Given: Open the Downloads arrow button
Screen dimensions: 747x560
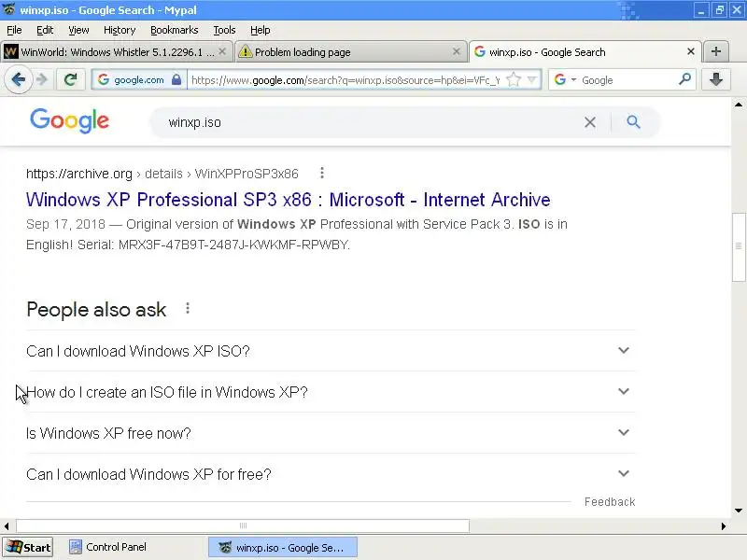Looking at the screenshot, I should coord(715,79).
